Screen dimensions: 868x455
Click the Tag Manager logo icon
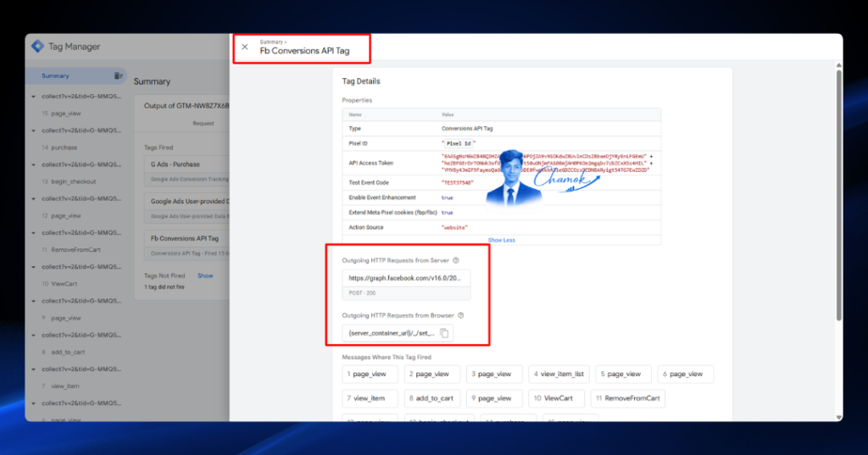(37, 47)
